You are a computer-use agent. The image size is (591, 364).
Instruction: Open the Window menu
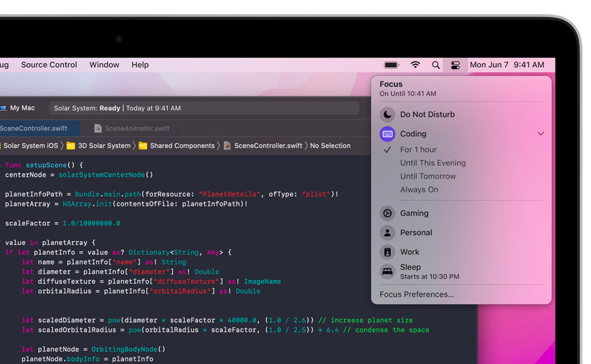[104, 65]
